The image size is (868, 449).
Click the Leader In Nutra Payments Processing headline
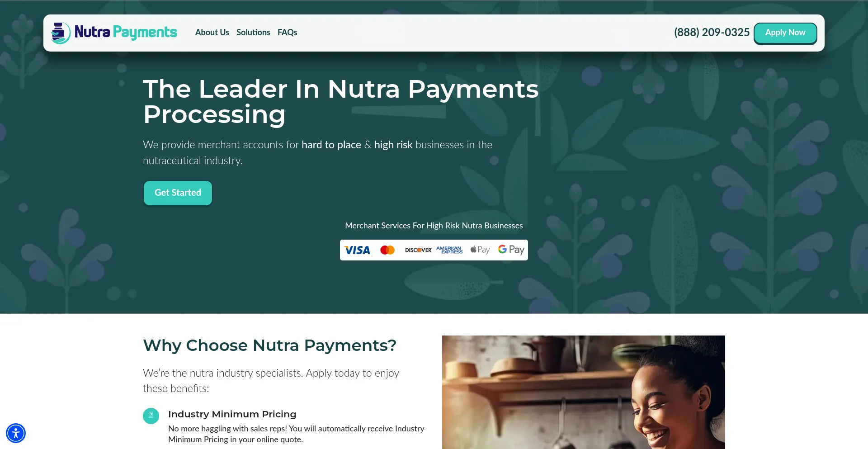click(x=341, y=101)
